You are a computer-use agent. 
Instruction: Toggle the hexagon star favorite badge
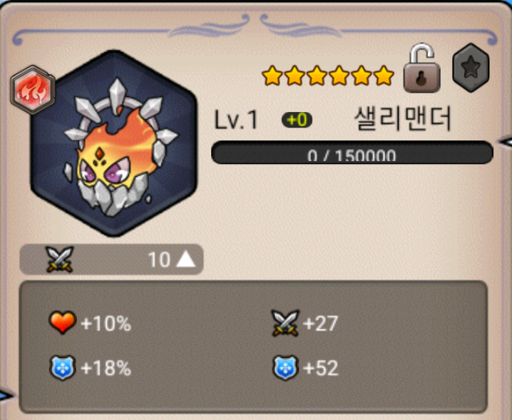471,68
